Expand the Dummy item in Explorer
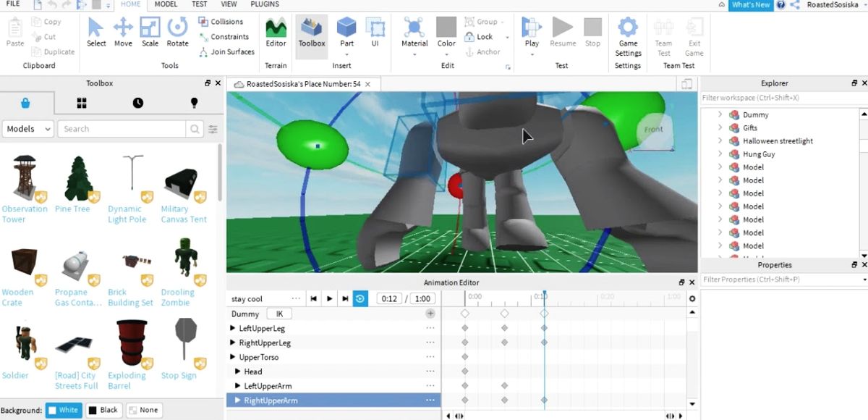The width and height of the screenshot is (868, 420). click(720, 114)
